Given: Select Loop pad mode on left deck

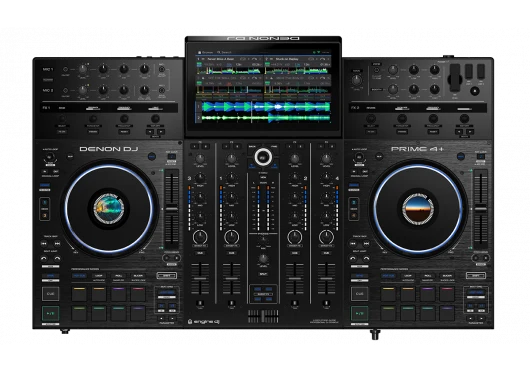Looking at the screenshot, I should (x=99, y=276).
